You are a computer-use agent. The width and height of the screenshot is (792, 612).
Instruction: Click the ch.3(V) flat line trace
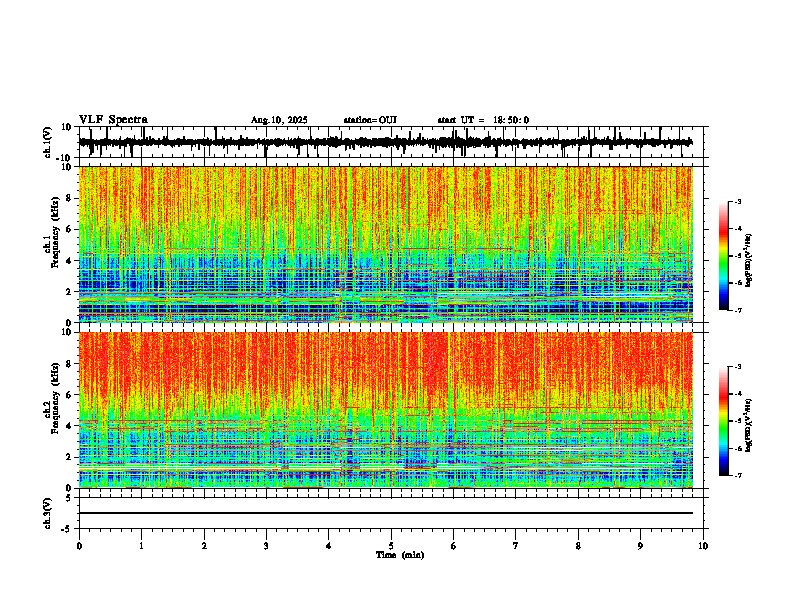(x=386, y=513)
